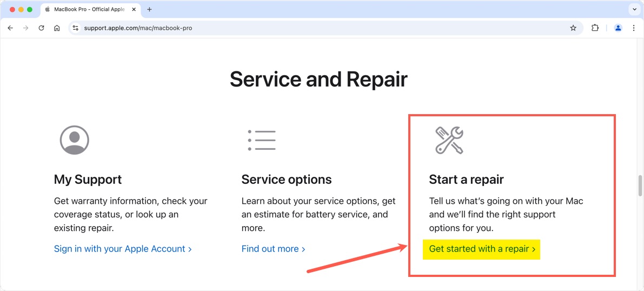Click the red close window button

12,9
